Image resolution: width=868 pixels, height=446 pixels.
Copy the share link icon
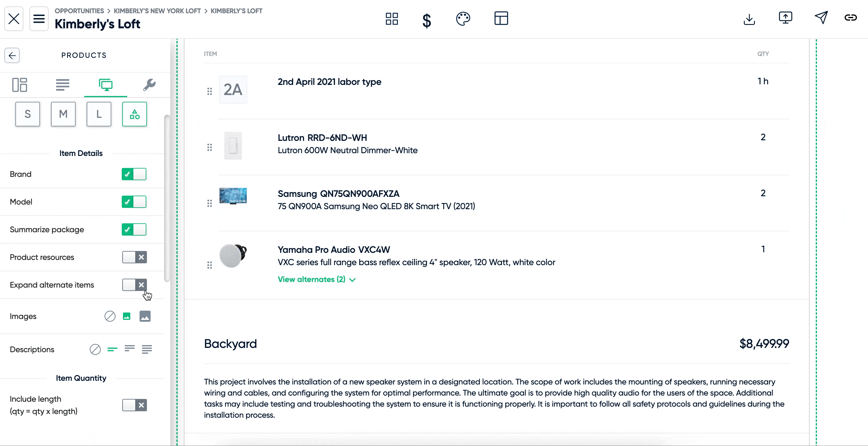(x=850, y=18)
